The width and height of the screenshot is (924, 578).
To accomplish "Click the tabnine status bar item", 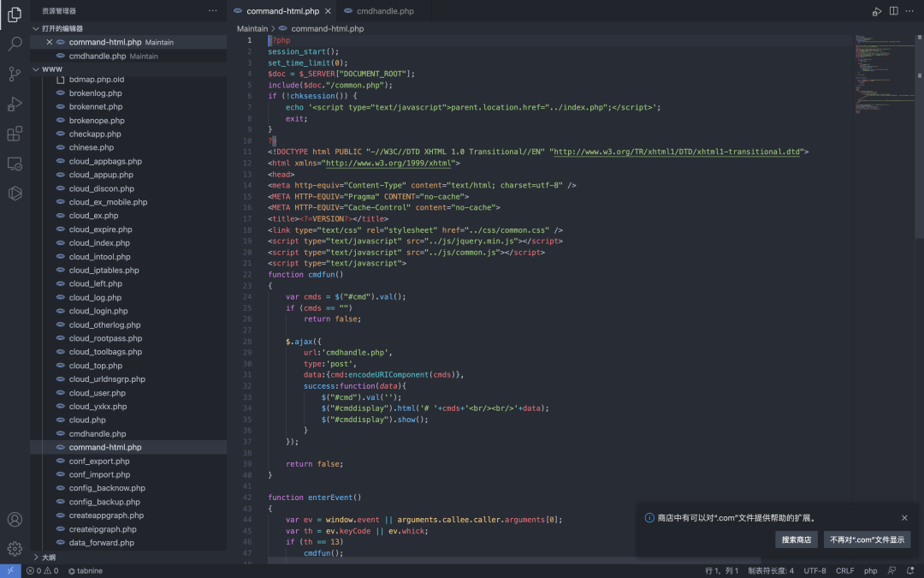I will click(86, 571).
